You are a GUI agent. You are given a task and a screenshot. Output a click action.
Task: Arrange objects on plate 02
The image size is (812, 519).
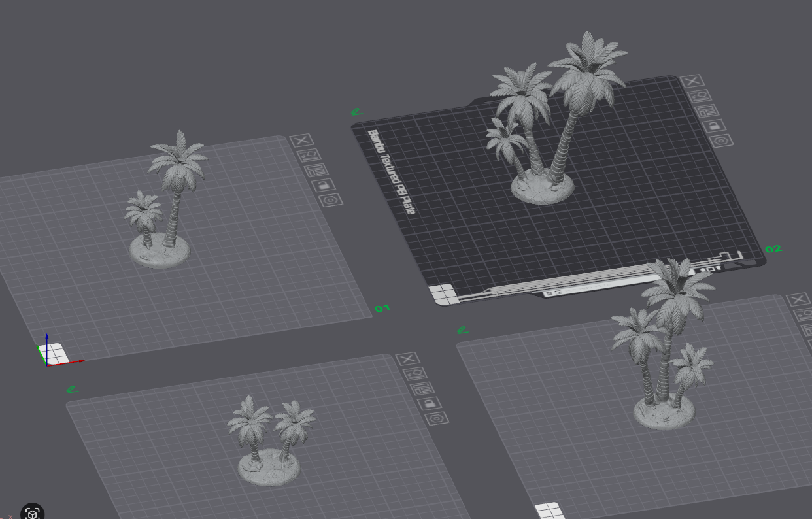coord(707,110)
